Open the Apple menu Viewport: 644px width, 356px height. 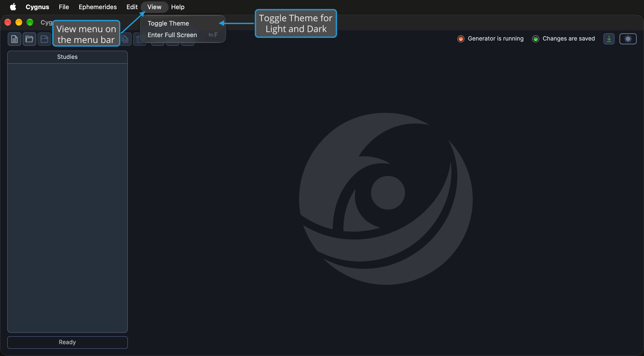(x=13, y=7)
